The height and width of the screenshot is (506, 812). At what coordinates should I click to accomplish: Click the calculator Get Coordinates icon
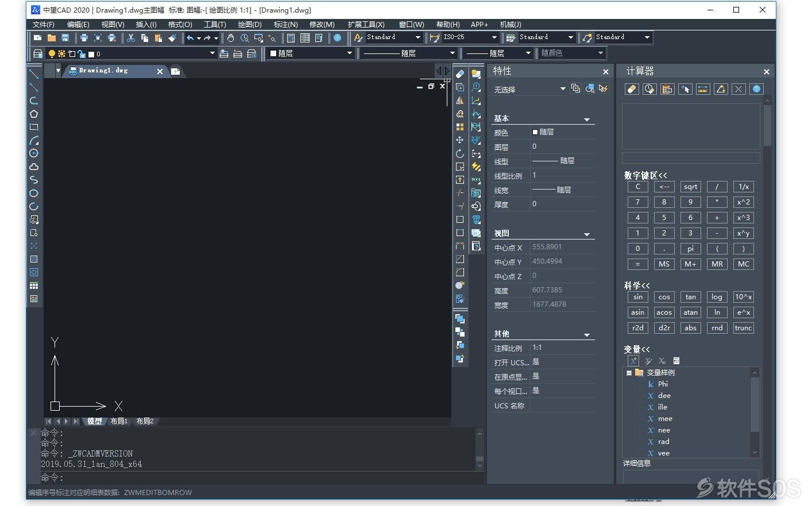click(685, 89)
